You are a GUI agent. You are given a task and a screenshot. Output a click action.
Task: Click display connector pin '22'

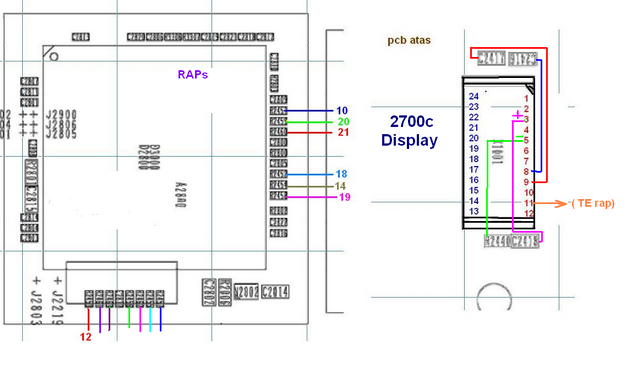coord(473,118)
